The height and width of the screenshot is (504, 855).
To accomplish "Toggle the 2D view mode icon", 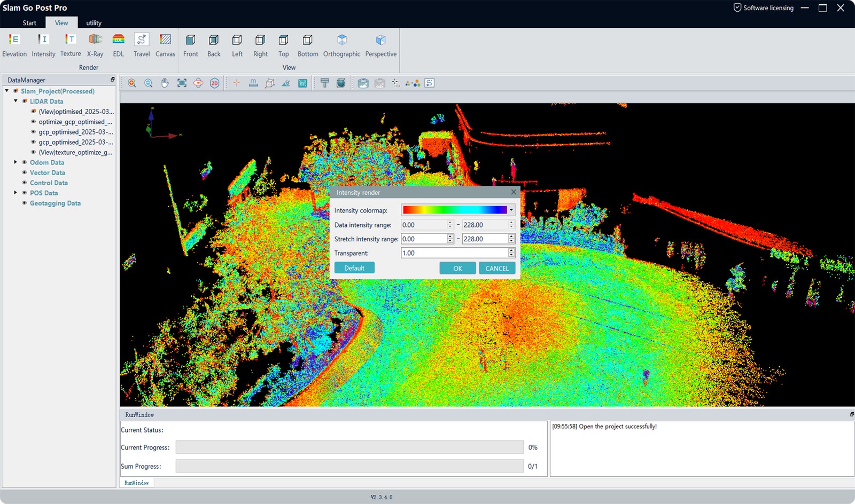I will (x=215, y=83).
